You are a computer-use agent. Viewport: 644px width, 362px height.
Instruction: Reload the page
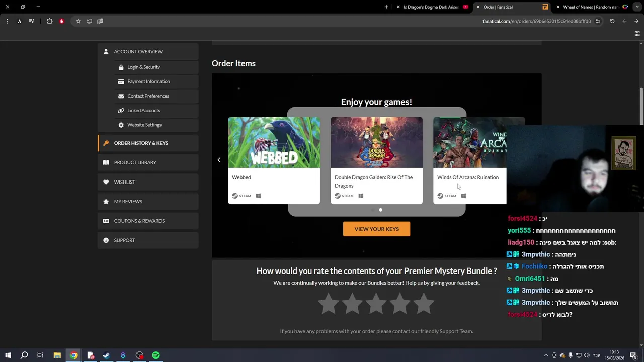click(x=612, y=21)
